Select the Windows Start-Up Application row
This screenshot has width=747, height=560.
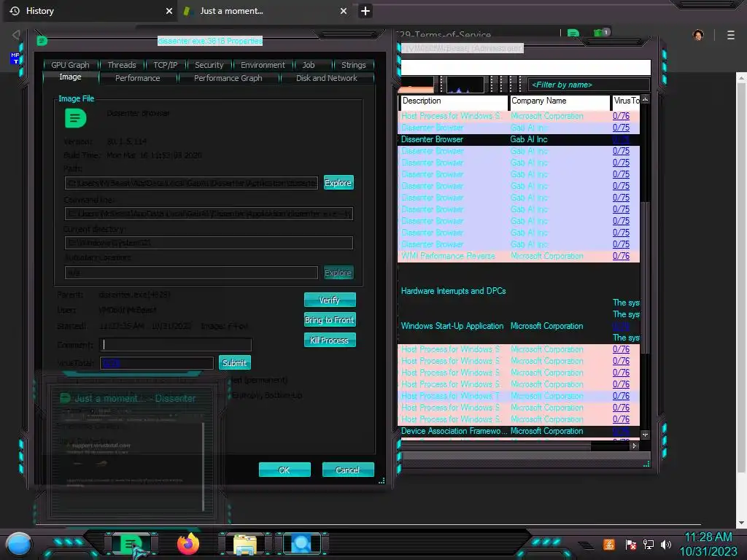click(519, 326)
